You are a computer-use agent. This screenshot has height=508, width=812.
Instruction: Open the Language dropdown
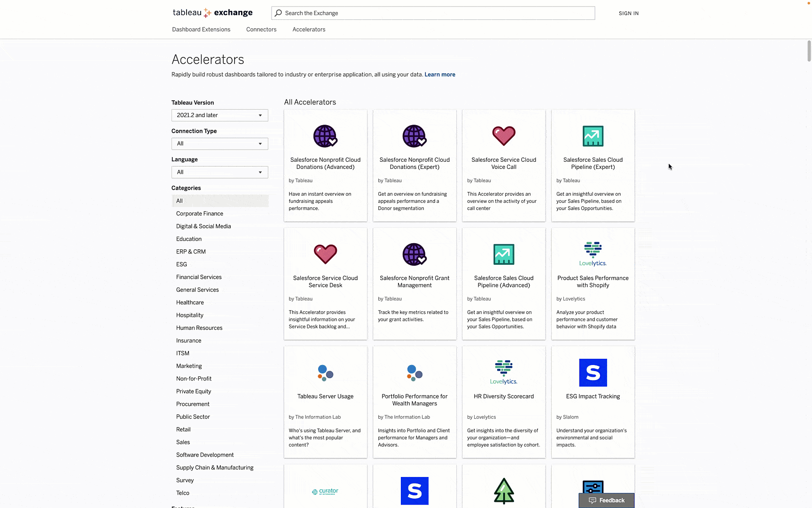pos(219,172)
